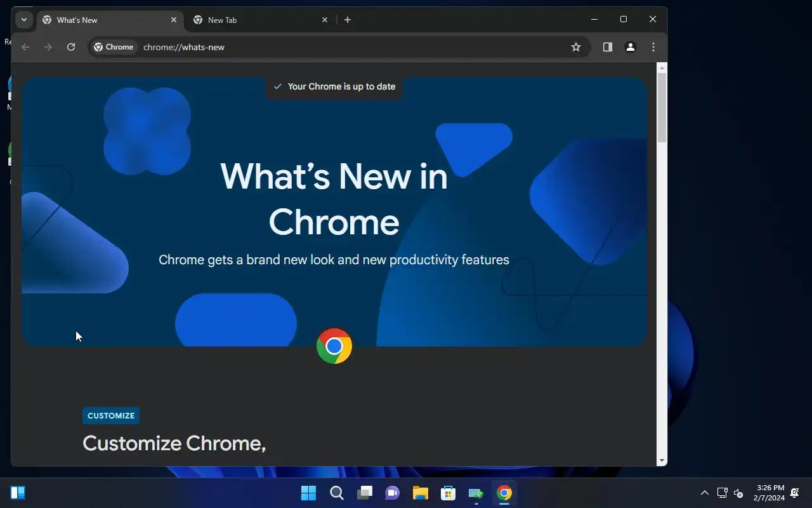The width and height of the screenshot is (812, 508).
Task: Open the network status tray icon
Action: pyautogui.click(x=722, y=493)
